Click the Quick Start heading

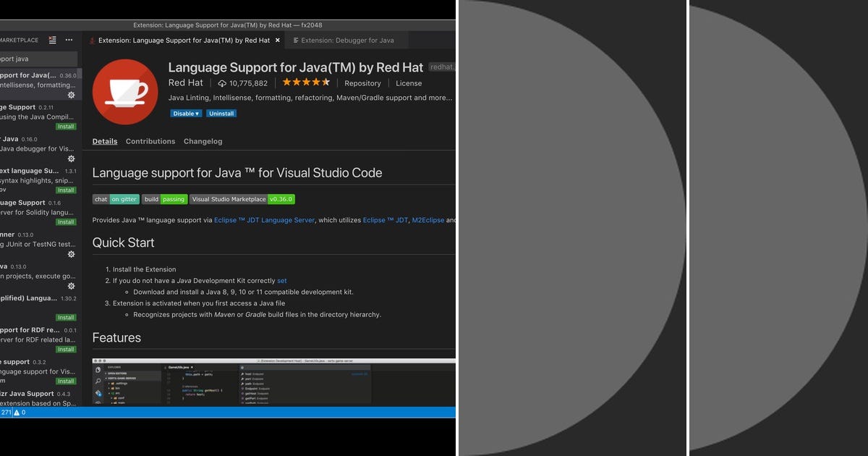(124, 242)
